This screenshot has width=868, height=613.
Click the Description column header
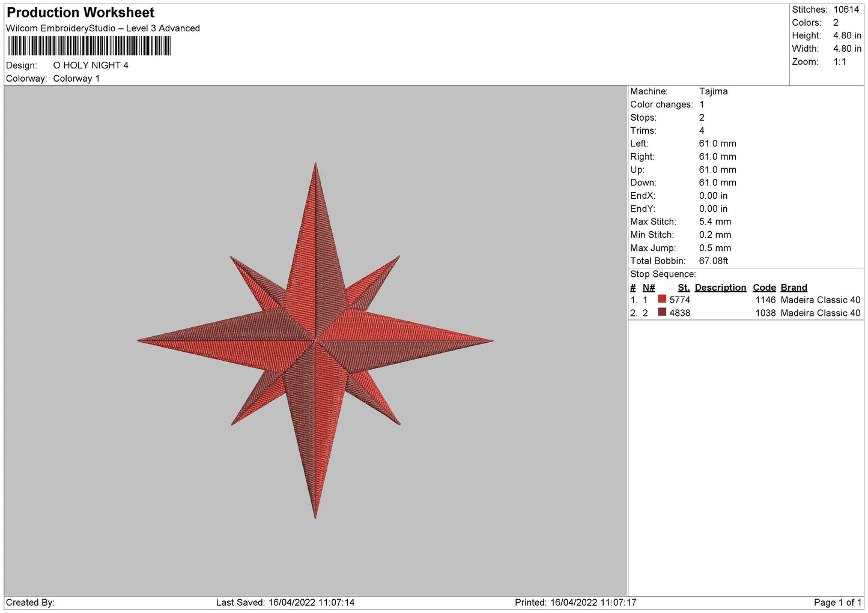pos(720,288)
